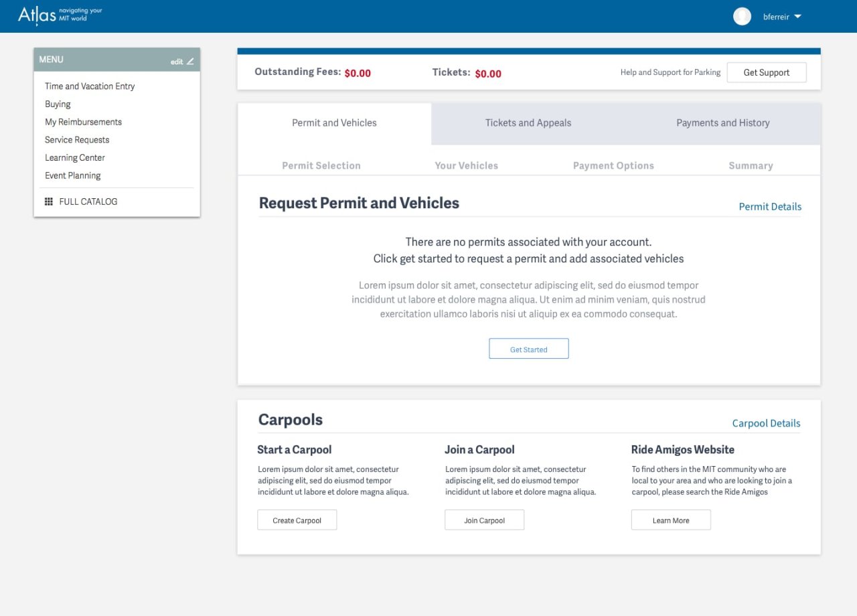This screenshot has height=616, width=857.
Task: Click the Join Carpool button
Action: coord(484,520)
